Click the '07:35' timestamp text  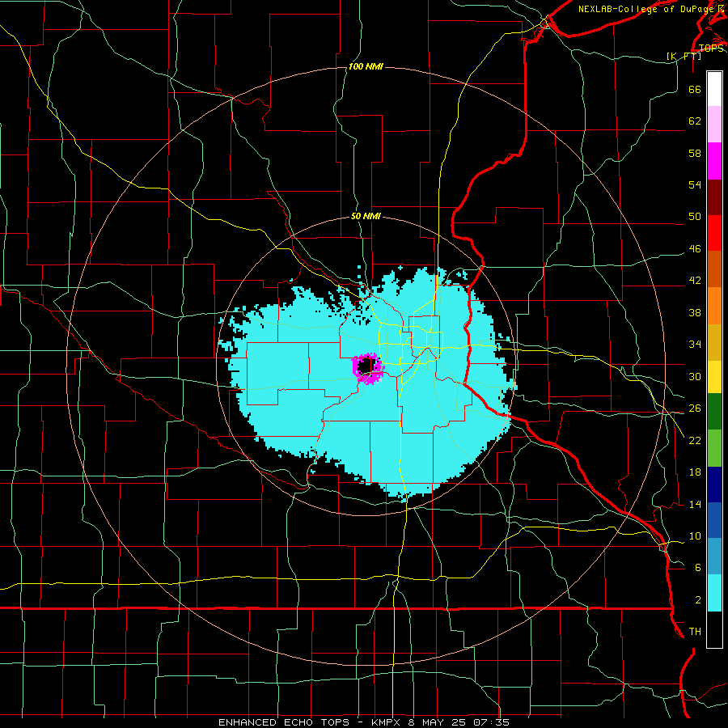coord(491,722)
